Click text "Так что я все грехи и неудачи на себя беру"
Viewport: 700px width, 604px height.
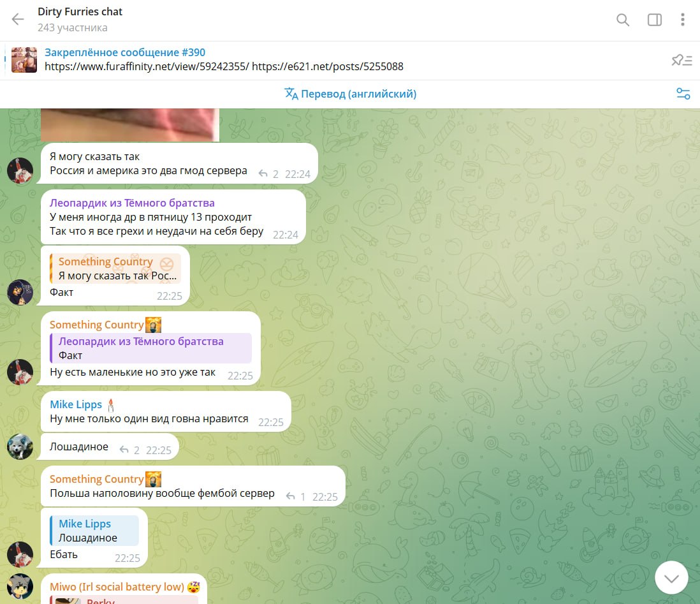(x=156, y=231)
